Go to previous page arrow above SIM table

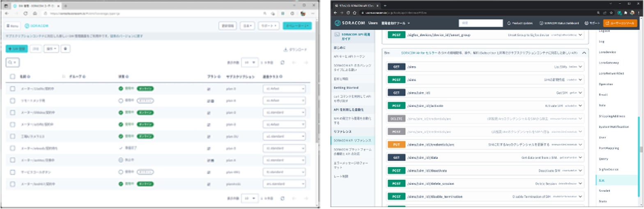coord(294,63)
